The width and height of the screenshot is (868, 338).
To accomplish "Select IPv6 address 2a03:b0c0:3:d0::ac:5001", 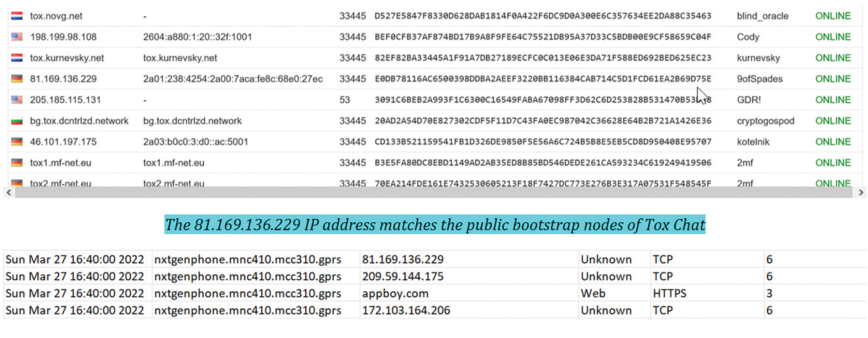I will coord(196,141).
